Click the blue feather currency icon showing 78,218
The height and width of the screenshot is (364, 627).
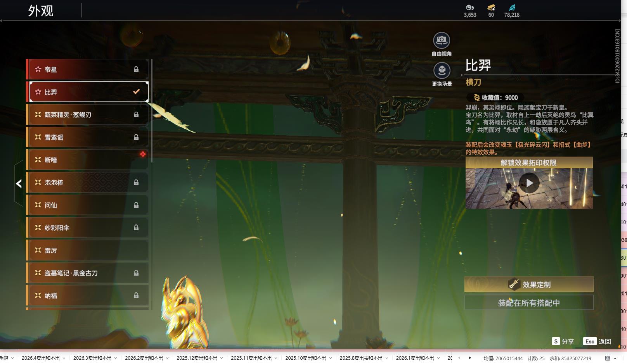click(512, 7)
